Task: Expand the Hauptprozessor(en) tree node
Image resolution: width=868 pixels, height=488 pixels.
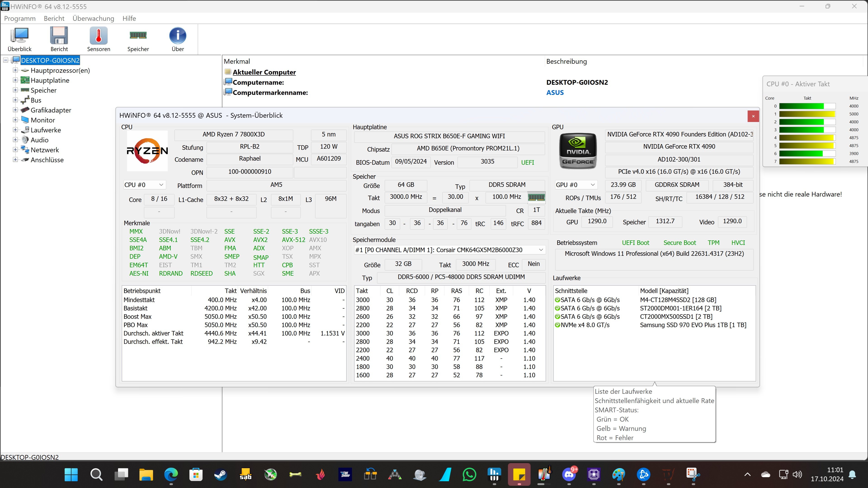Action: 15,70
